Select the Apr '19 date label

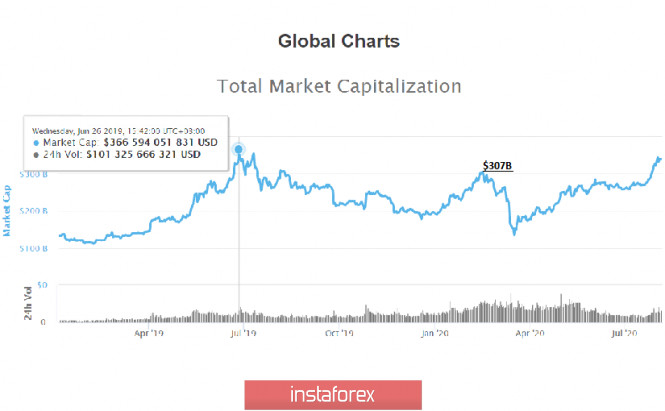pos(149,334)
